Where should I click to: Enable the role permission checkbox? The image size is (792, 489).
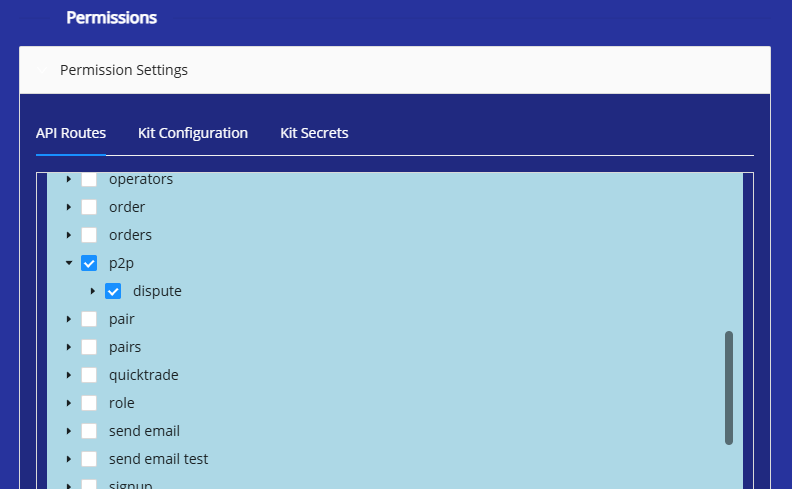89,403
